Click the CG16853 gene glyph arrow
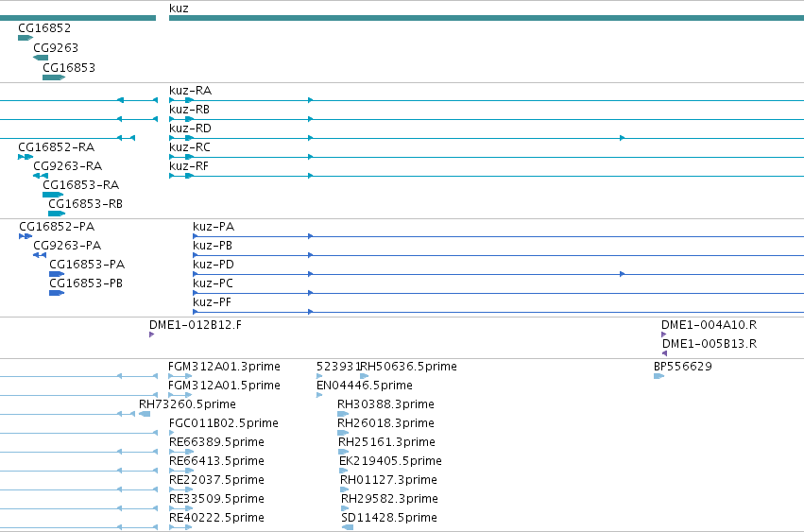This screenshot has width=804, height=532. click(54, 77)
